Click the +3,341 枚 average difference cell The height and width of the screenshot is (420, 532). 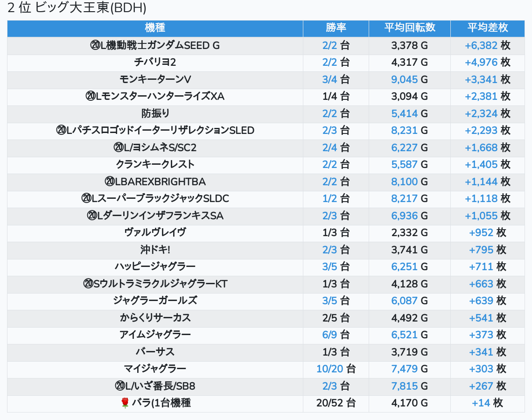pyautogui.click(x=488, y=79)
